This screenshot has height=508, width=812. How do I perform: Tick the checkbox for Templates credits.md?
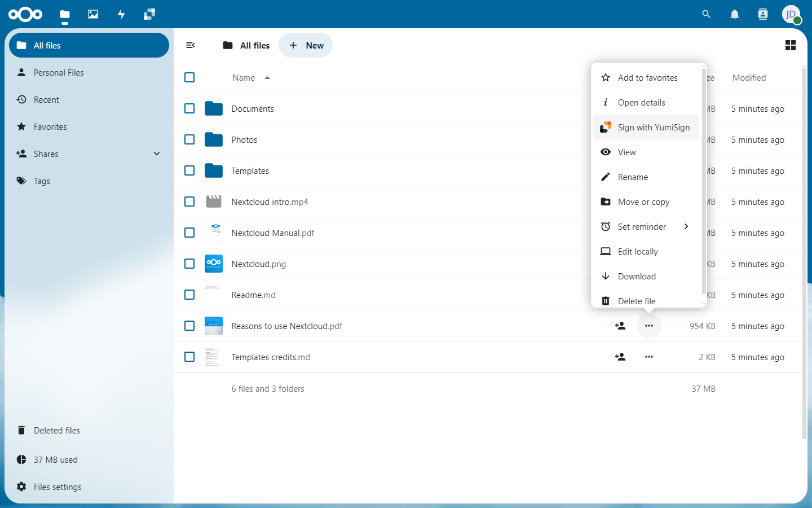click(x=189, y=357)
